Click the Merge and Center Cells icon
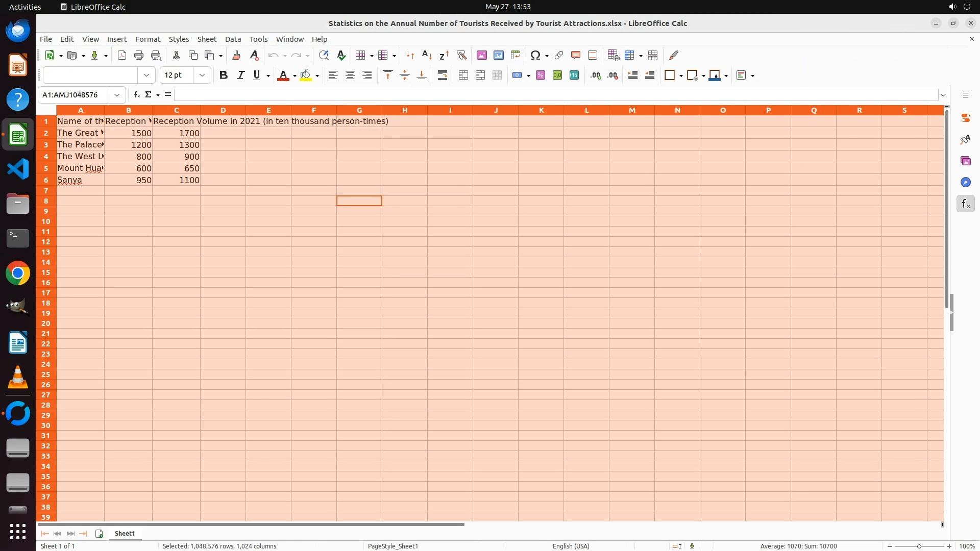This screenshot has width=980, height=551. pyautogui.click(x=463, y=75)
